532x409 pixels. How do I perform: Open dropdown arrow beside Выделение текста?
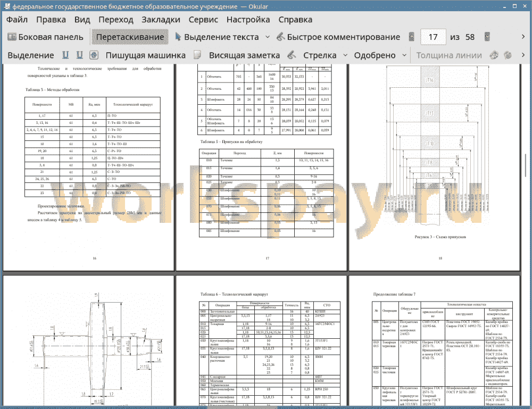click(x=268, y=37)
